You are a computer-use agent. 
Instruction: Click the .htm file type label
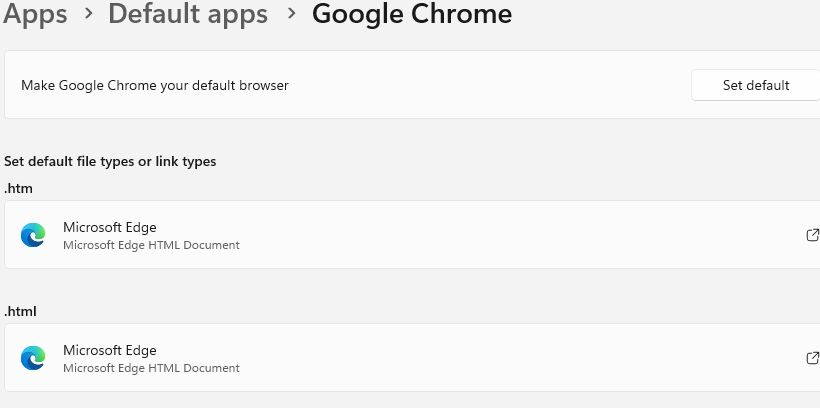pyautogui.click(x=19, y=188)
